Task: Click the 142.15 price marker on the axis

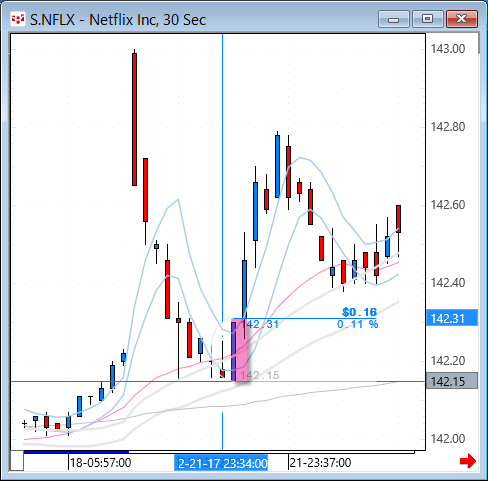Action: point(452,381)
